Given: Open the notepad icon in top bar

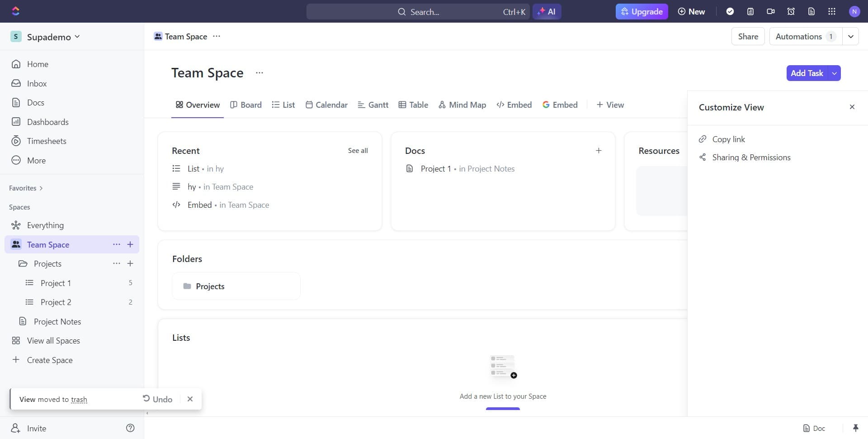Looking at the screenshot, I should (750, 12).
